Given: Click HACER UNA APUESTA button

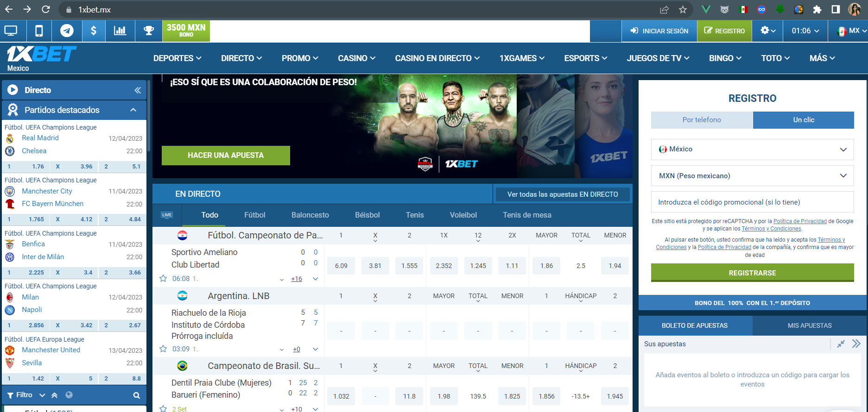Looking at the screenshot, I should (x=226, y=156).
